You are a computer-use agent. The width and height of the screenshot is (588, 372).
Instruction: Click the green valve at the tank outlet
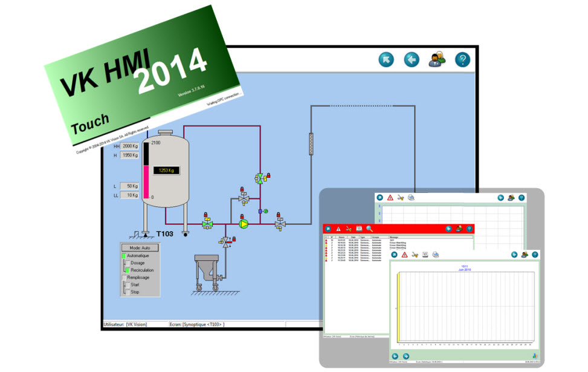point(207,224)
